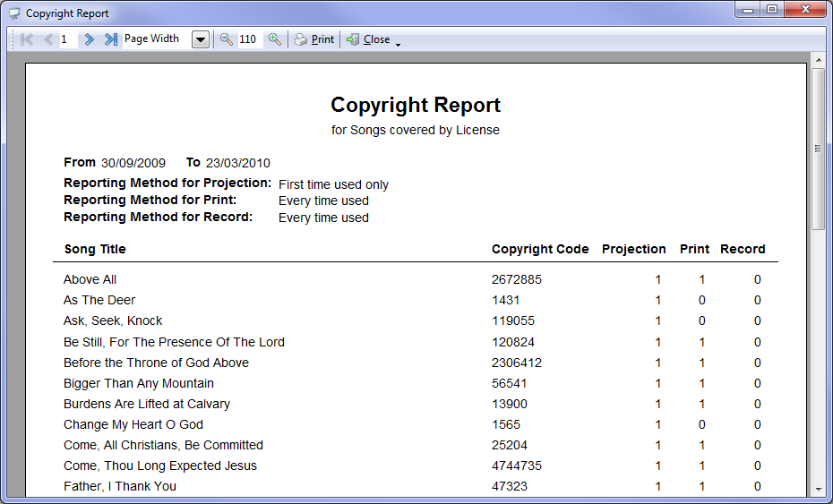Click Reporting Method for Record label

158,217
